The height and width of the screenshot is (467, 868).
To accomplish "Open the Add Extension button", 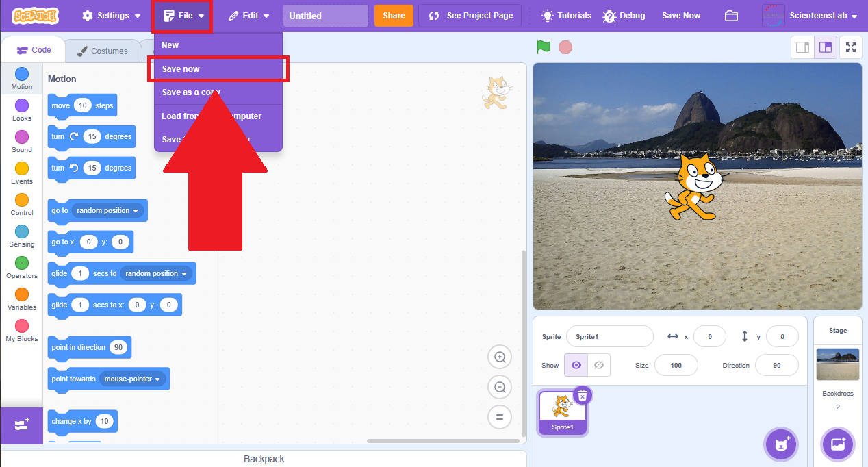I will (x=21, y=425).
